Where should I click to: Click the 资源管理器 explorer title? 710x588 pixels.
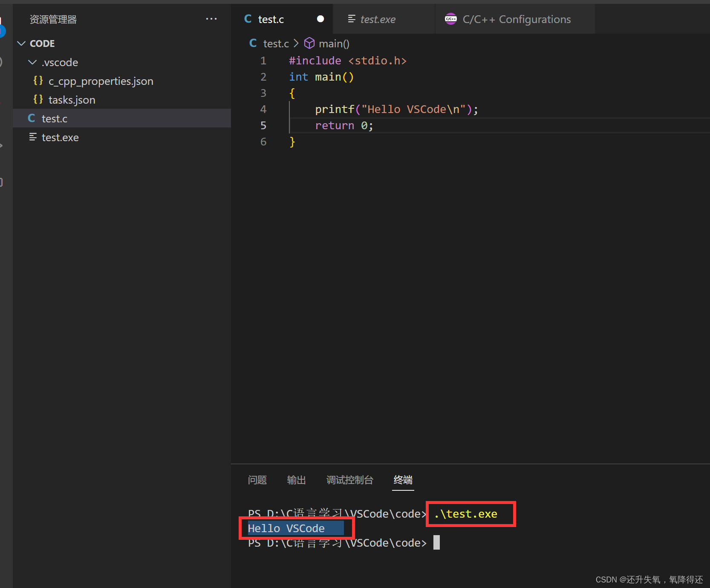(53, 19)
